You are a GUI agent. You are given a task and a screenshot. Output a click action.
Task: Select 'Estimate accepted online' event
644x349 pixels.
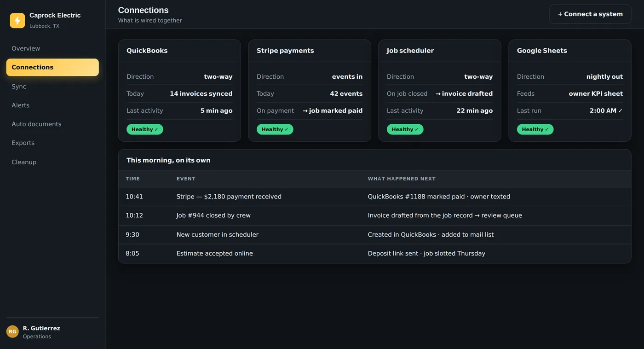click(x=215, y=254)
